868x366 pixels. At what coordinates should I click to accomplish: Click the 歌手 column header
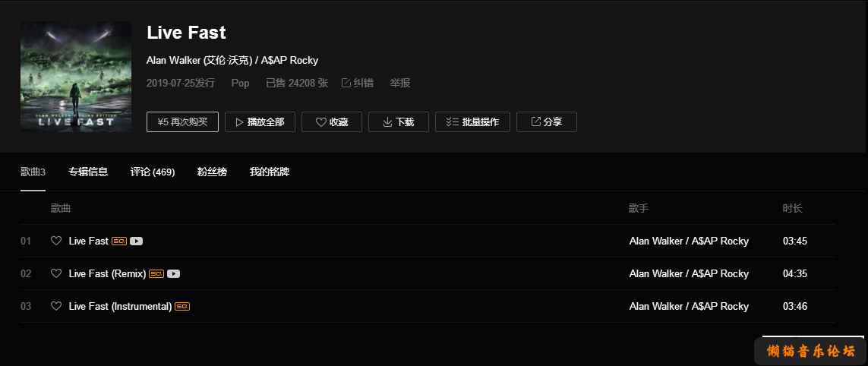[x=639, y=208]
